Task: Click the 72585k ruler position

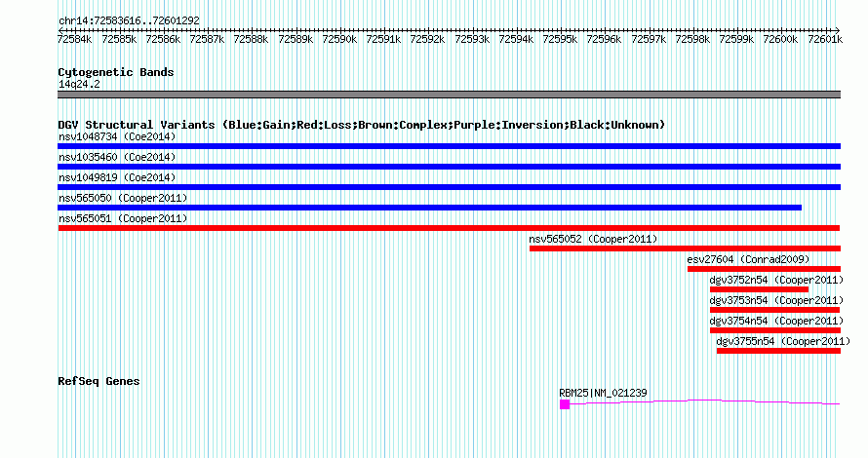Action: pyautogui.click(x=119, y=39)
